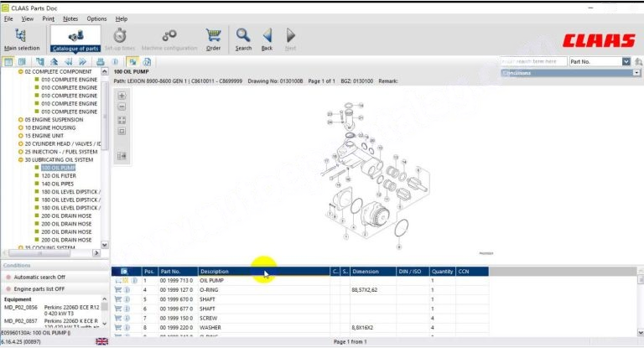Open the Notes menu

coord(70,18)
